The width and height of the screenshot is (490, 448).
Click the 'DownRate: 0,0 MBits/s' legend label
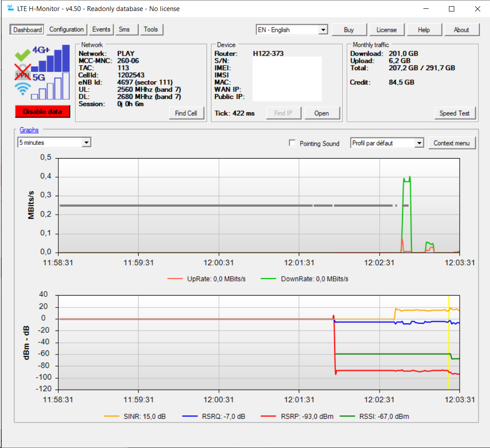pyautogui.click(x=315, y=279)
